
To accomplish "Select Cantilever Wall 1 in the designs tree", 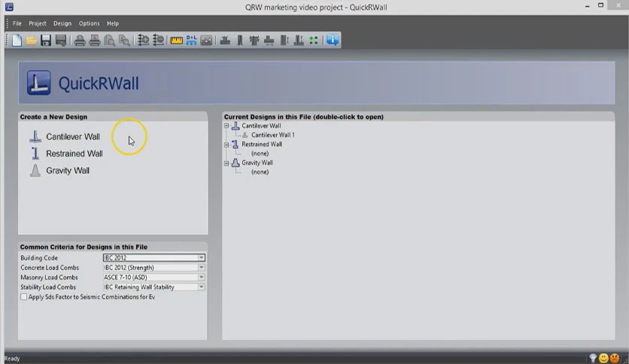I will tap(273, 135).
